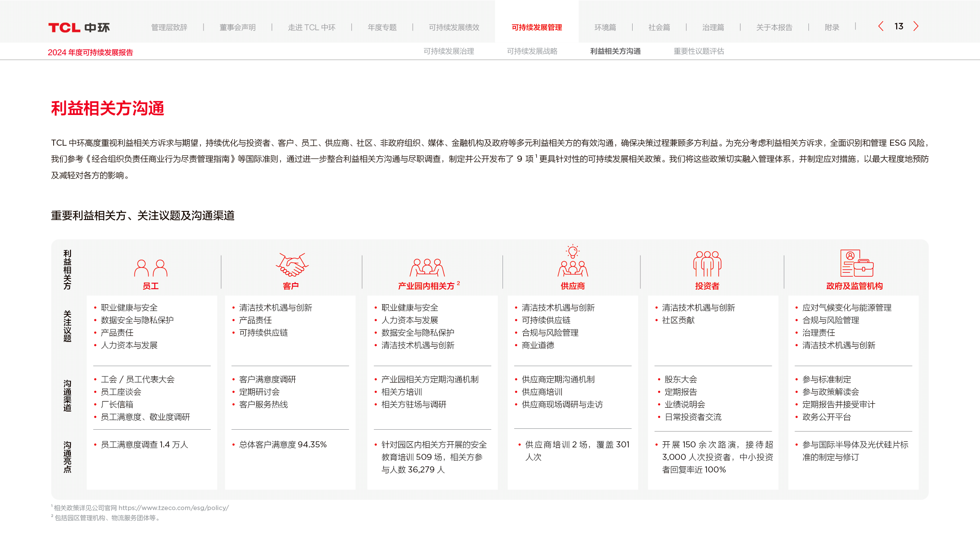Go to 重要性议题评估 sub-section
The width and height of the screenshot is (980, 552).
click(698, 51)
